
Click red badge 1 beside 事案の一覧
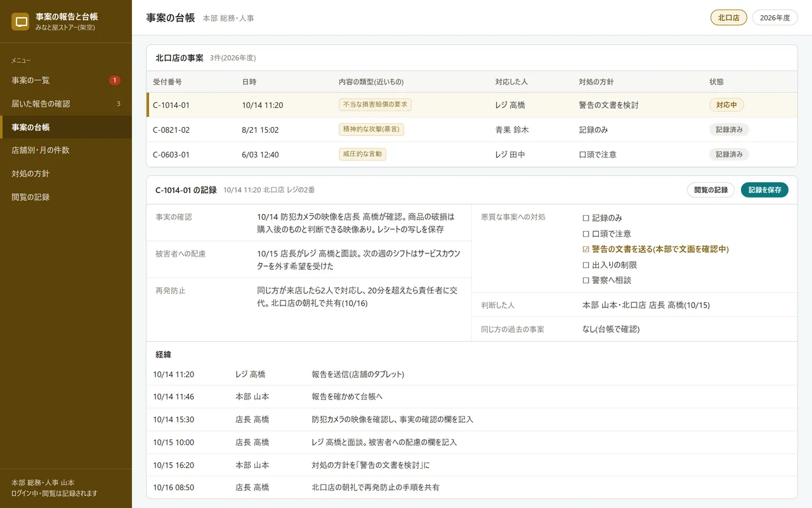[114, 80]
